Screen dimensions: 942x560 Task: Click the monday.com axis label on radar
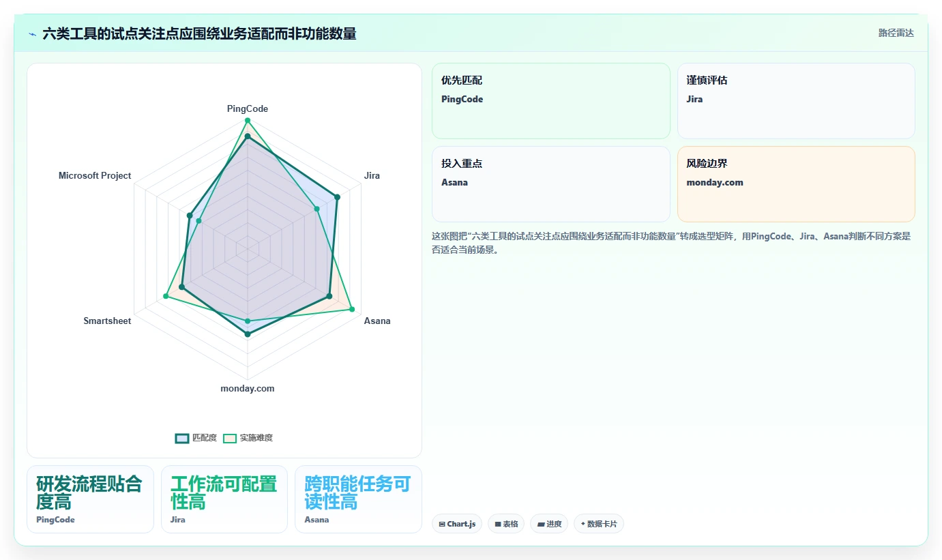(x=248, y=388)
